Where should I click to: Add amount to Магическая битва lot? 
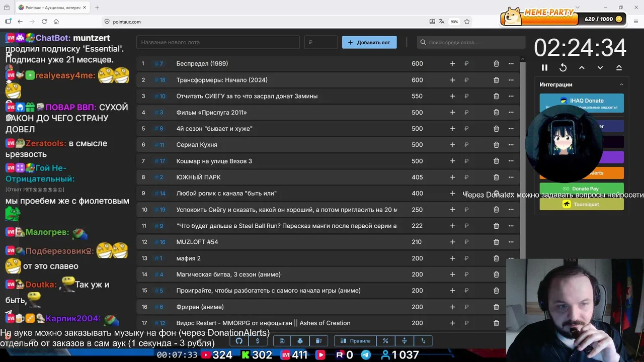[452, 275]
